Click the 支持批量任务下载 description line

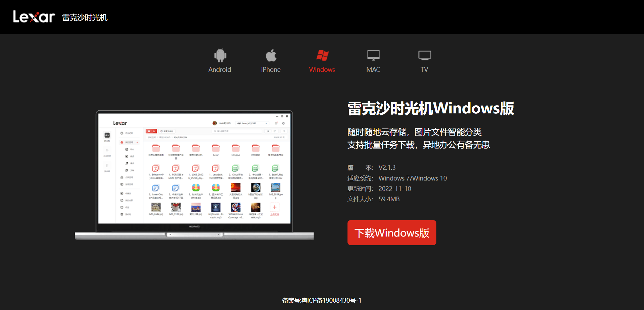(419, 145)
